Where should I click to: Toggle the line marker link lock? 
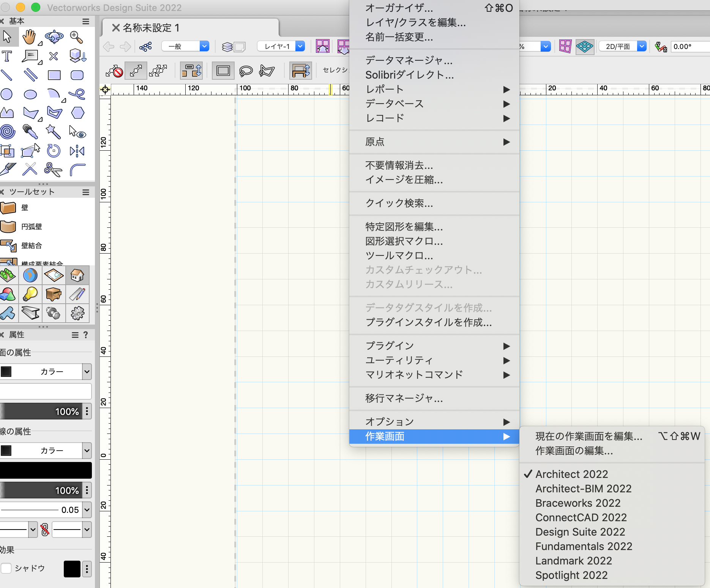pyautogui.click(x=45, y=530)
